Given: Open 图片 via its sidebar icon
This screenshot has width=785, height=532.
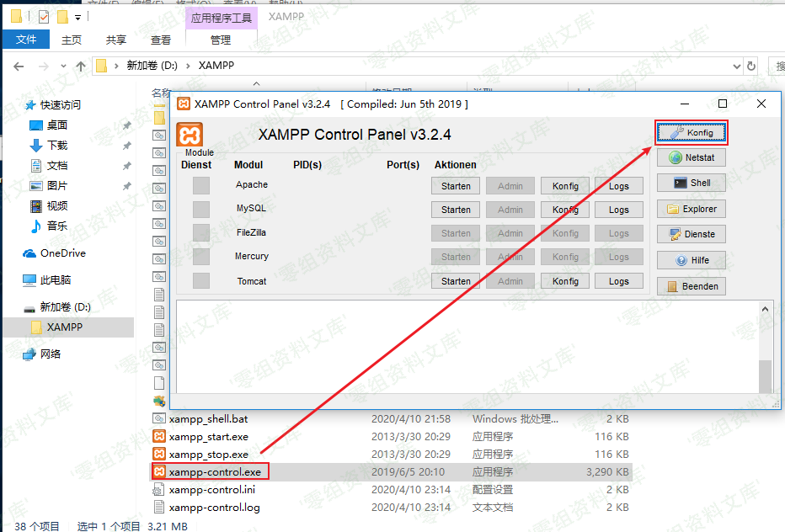Looking at the screenshot, I should click(36, 186).
